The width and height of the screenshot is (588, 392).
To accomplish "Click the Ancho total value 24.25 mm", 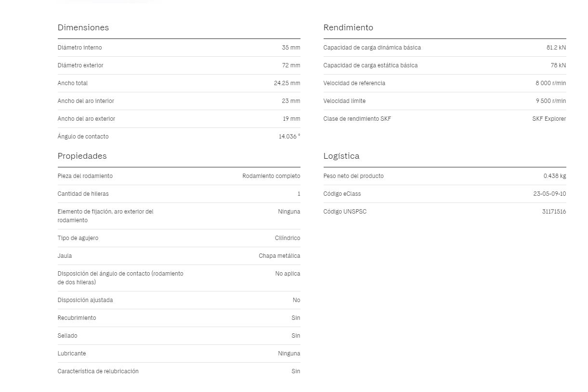I will 287,83.
